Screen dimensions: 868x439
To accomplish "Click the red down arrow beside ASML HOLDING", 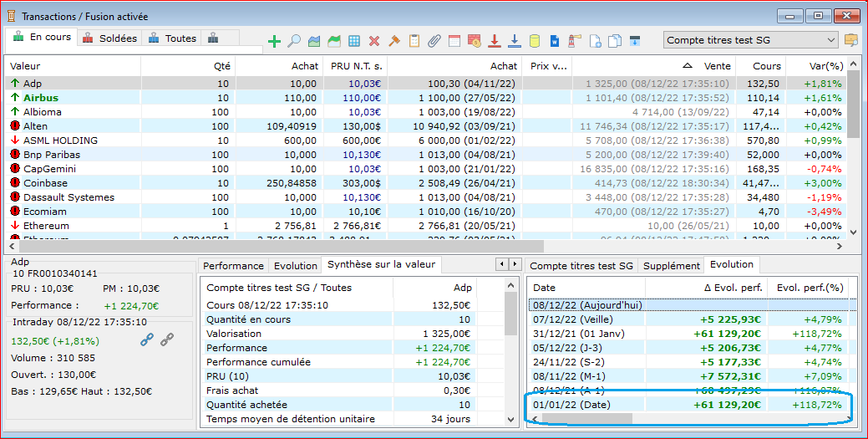I will point(15,140).
